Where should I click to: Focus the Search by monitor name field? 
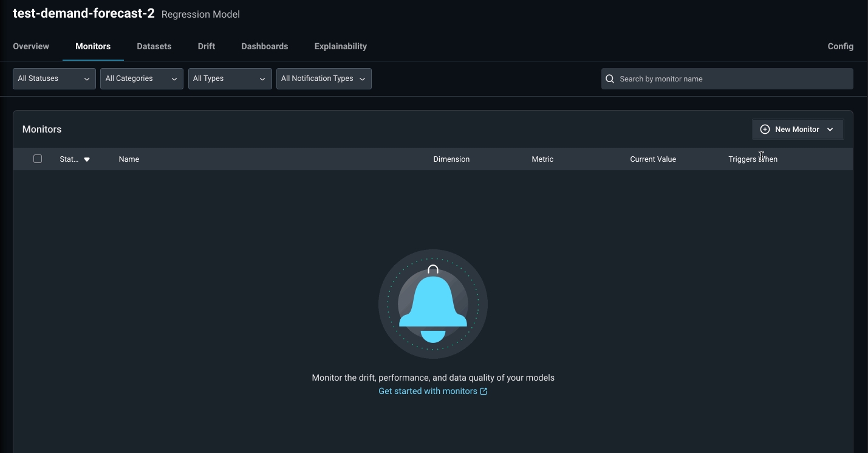732,79
